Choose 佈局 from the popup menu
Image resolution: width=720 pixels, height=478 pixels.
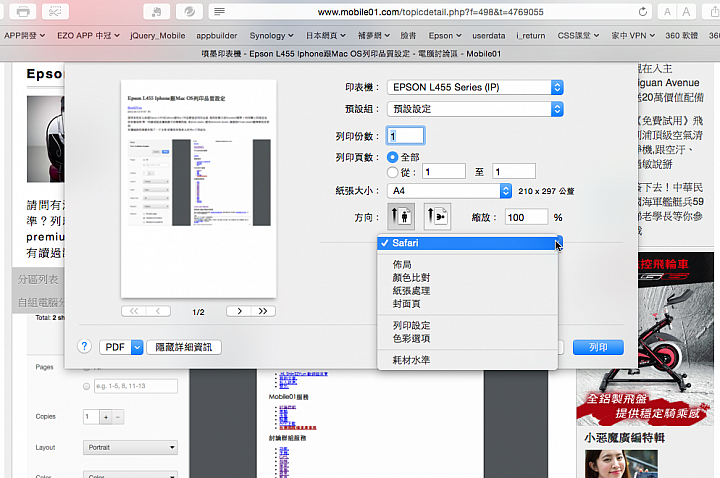[467, 264]
